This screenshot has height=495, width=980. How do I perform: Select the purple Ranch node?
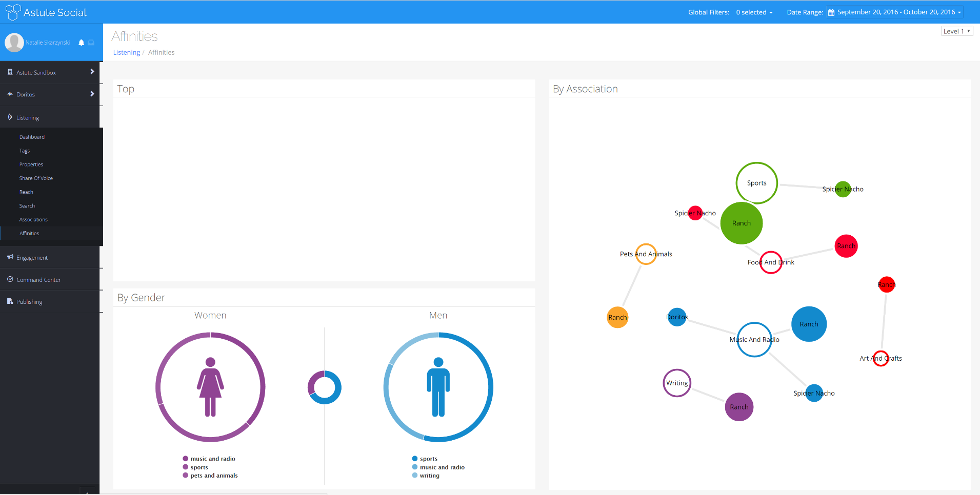(x=739, y=407)
